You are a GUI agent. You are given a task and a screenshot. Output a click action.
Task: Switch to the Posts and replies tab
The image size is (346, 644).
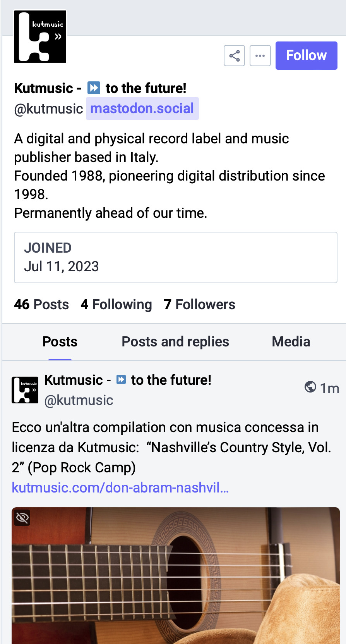[x=175, y=342]
